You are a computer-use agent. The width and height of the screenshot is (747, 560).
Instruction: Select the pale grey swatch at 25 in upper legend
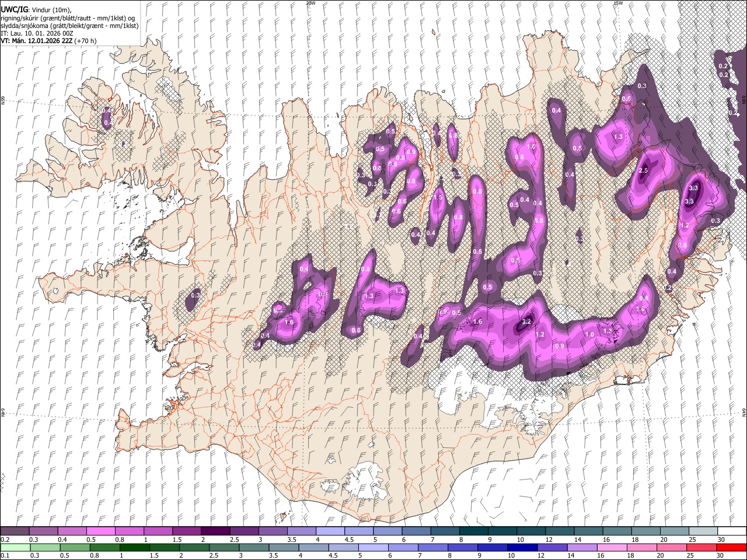(703, 531)
